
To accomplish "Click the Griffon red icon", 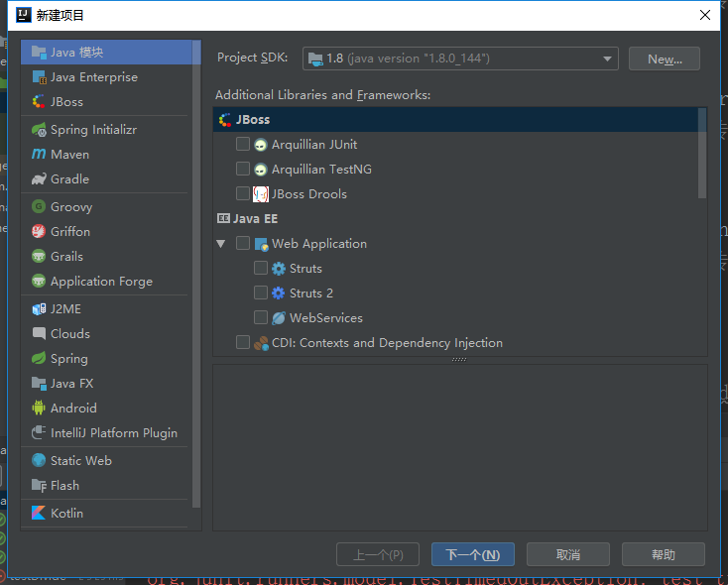I will 39,231.
